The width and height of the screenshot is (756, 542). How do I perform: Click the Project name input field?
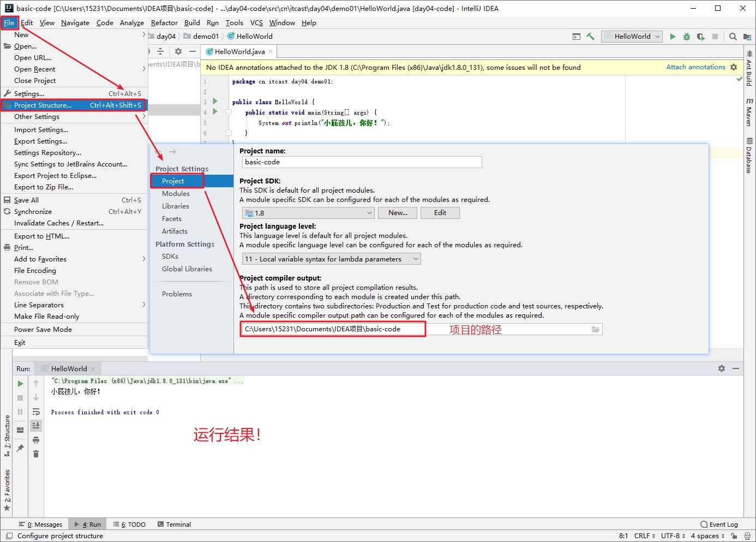point(362,162)
